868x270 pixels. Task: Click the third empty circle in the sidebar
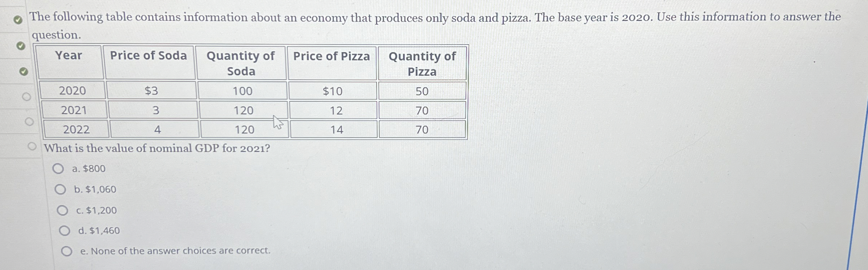[33, 145]
